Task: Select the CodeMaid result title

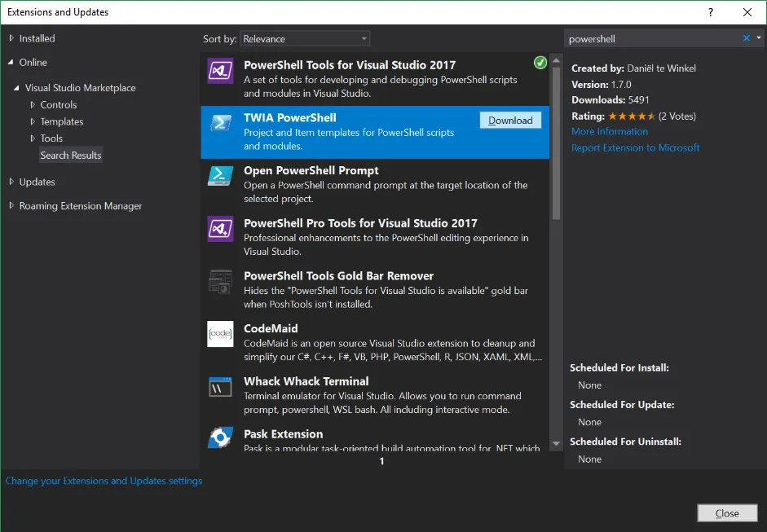Action: (x=271, y=328)
